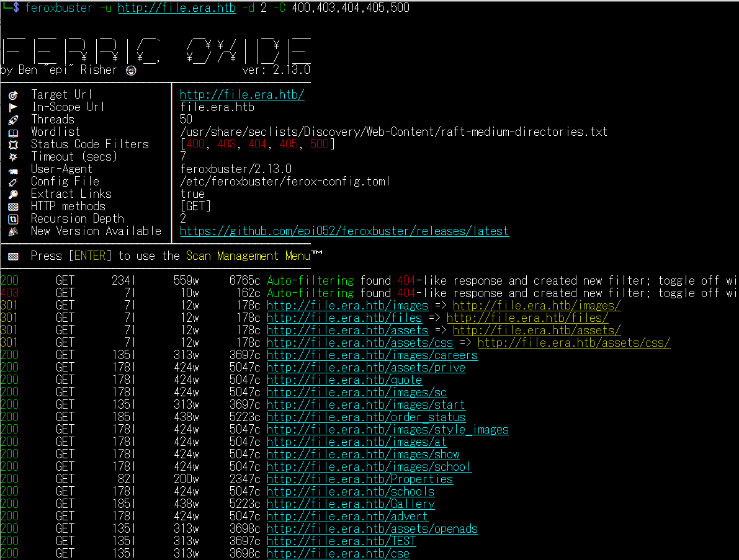The width and height of the screenshot is (739, 560).
Task: Open the file.era.htb/Gallery result link
Action: 351,504
